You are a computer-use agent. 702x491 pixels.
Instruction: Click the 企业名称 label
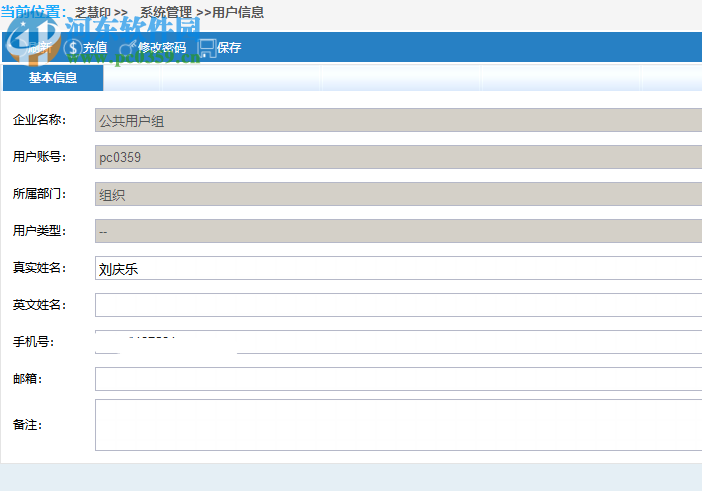39,120
